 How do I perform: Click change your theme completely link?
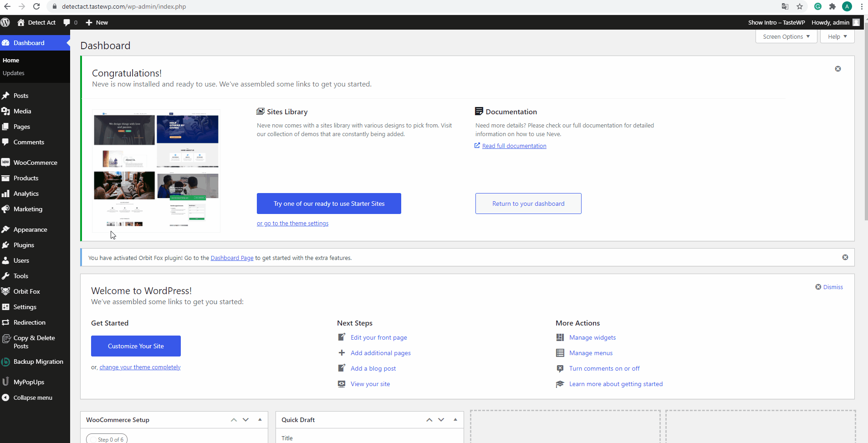140,367
